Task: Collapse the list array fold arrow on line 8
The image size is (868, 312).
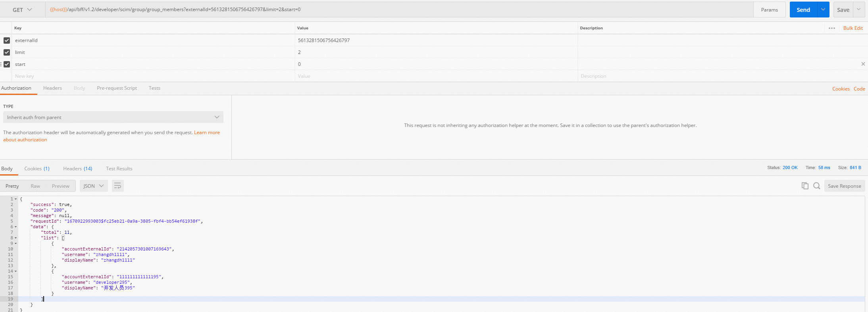Action: (x=16, y=238)
